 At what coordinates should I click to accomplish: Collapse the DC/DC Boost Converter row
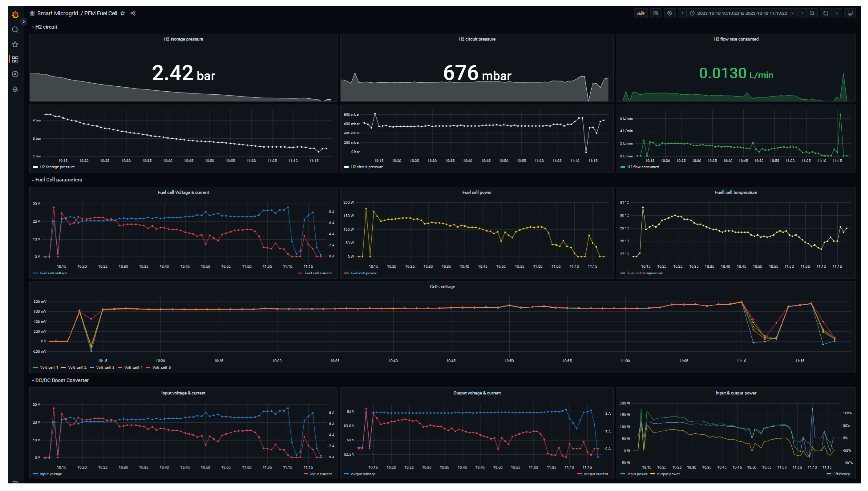(x=62, y=380)
